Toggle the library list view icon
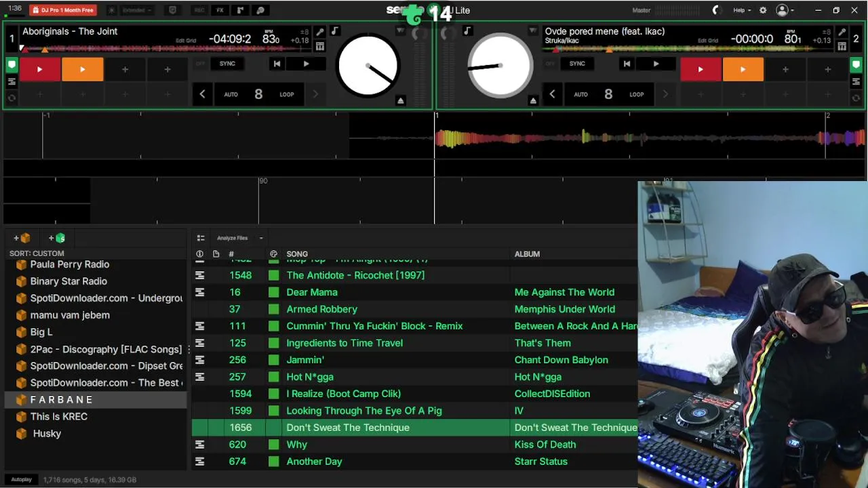The image size is (868, 488). pos(201,238)
